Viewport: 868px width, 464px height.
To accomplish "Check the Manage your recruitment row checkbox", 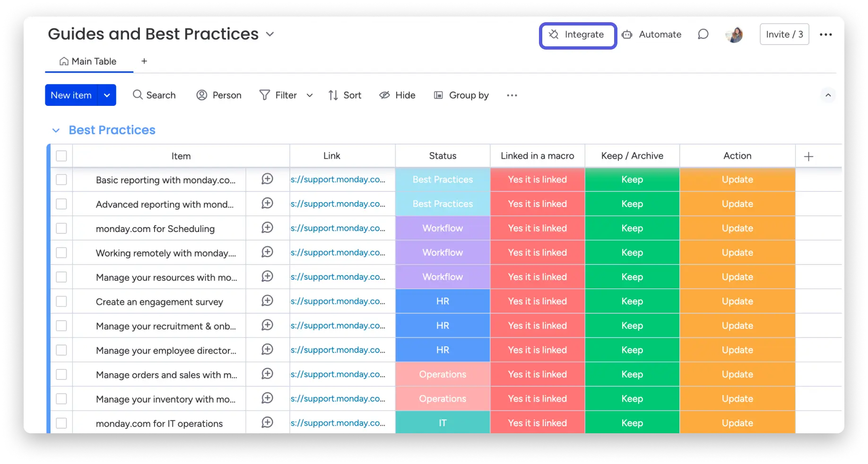I will (x=61, y=326).
